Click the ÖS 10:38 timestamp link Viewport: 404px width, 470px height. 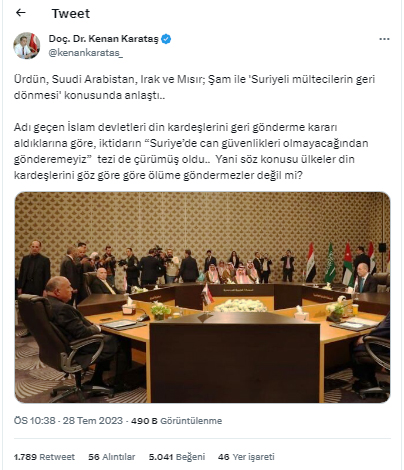tap(34, 421)
